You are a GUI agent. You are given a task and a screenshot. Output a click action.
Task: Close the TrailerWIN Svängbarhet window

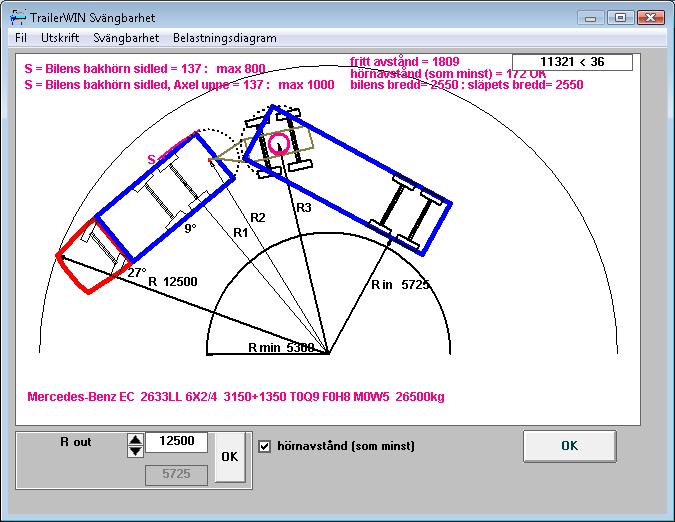pos(651,18)
